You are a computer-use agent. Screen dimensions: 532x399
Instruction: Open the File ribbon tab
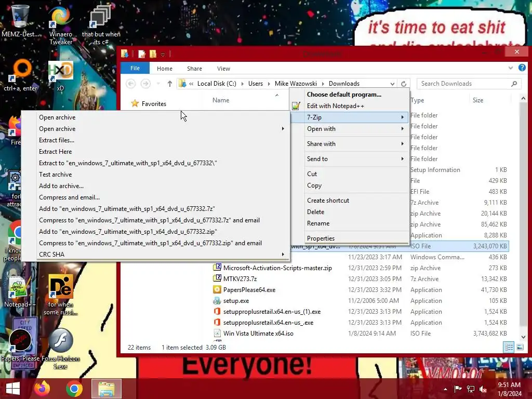[135, 68]
